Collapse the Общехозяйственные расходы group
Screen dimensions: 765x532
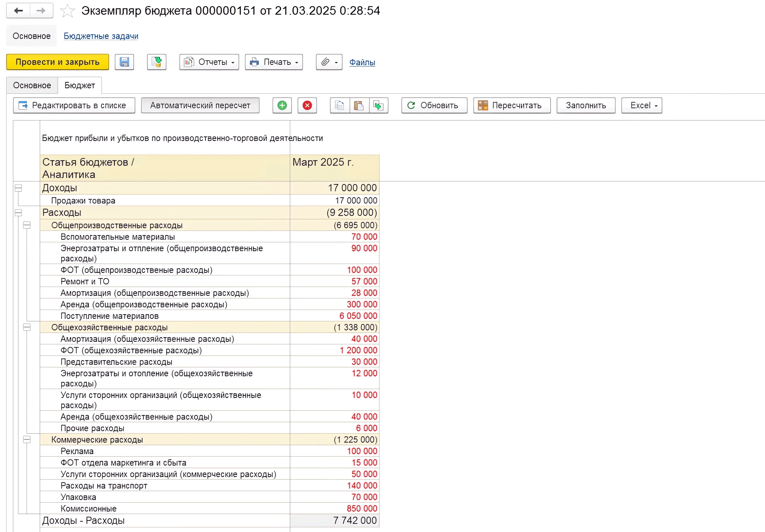tap(27, 328)
